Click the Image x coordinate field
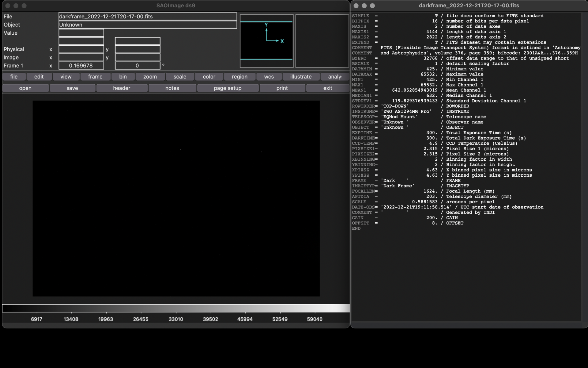 click(81, 57)
